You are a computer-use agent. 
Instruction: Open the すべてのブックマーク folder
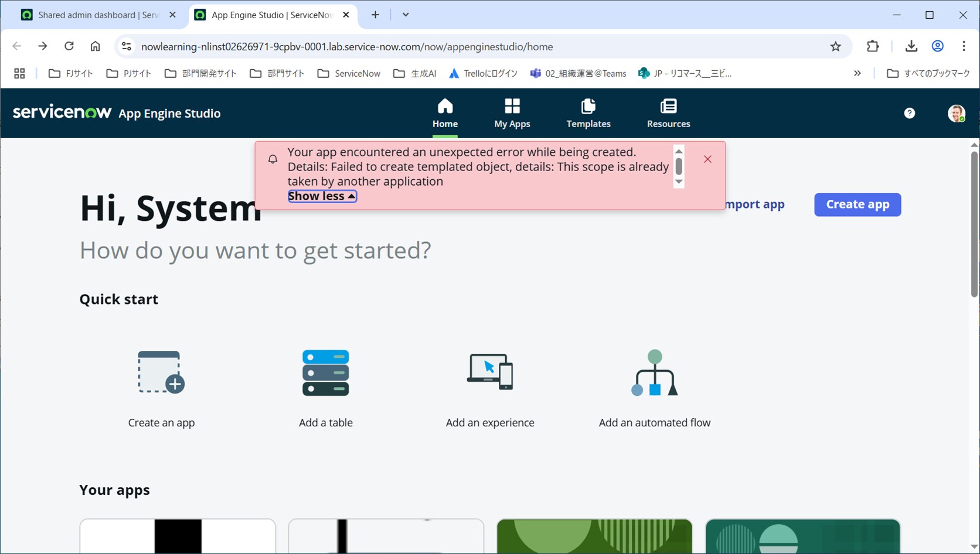[x=928, y=73]
